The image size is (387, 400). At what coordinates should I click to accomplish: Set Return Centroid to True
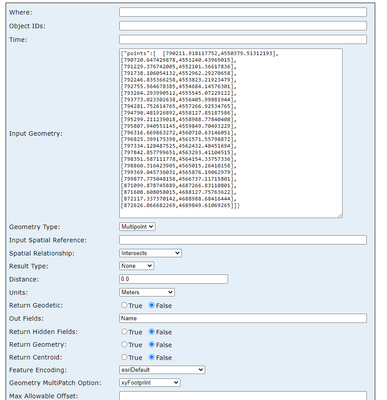pos(124,357)
